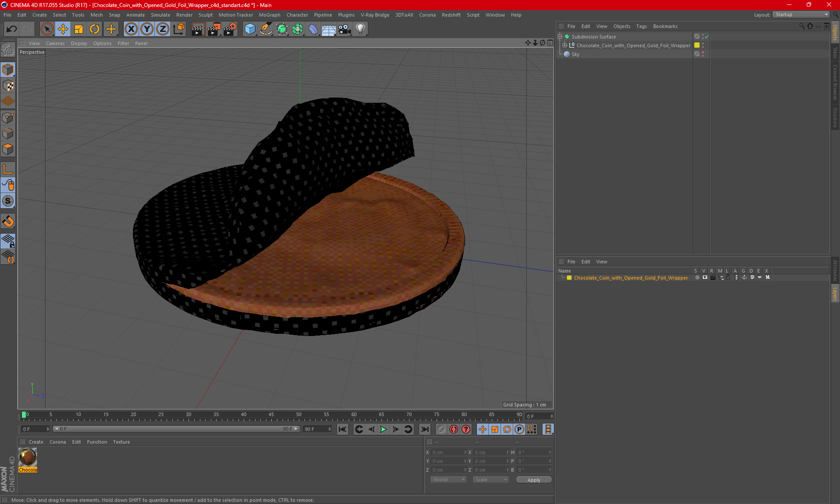Open the Layout Startup dropdown

(x=801, y=14)
